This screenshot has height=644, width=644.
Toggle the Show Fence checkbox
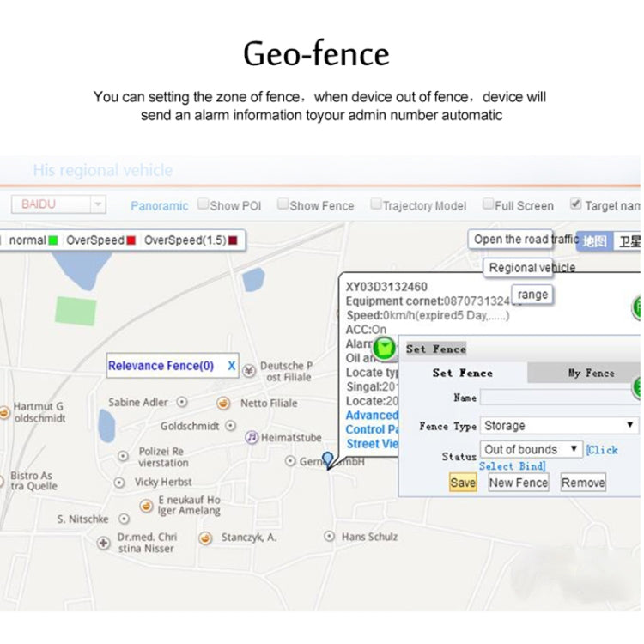(x=283, y=204)
